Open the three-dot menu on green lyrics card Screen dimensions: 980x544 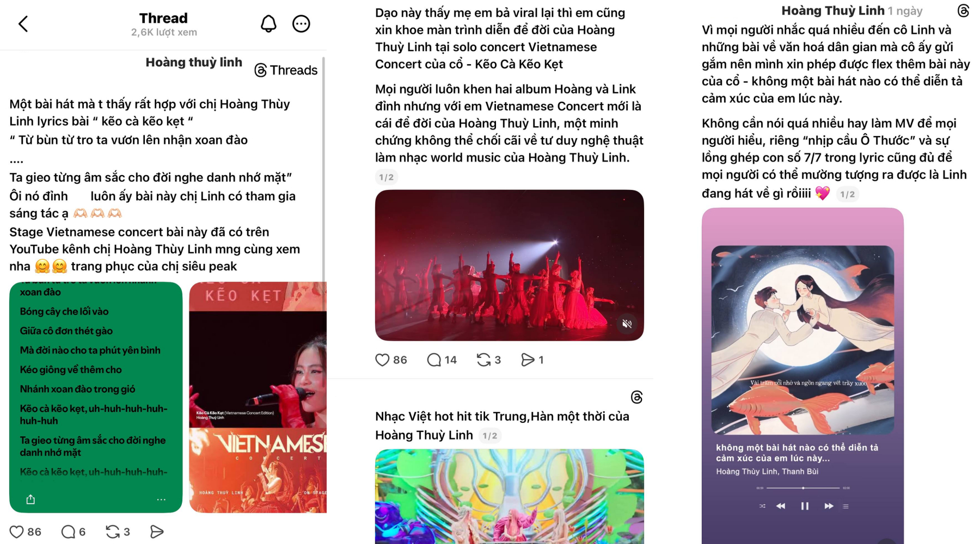coord(161,499)
